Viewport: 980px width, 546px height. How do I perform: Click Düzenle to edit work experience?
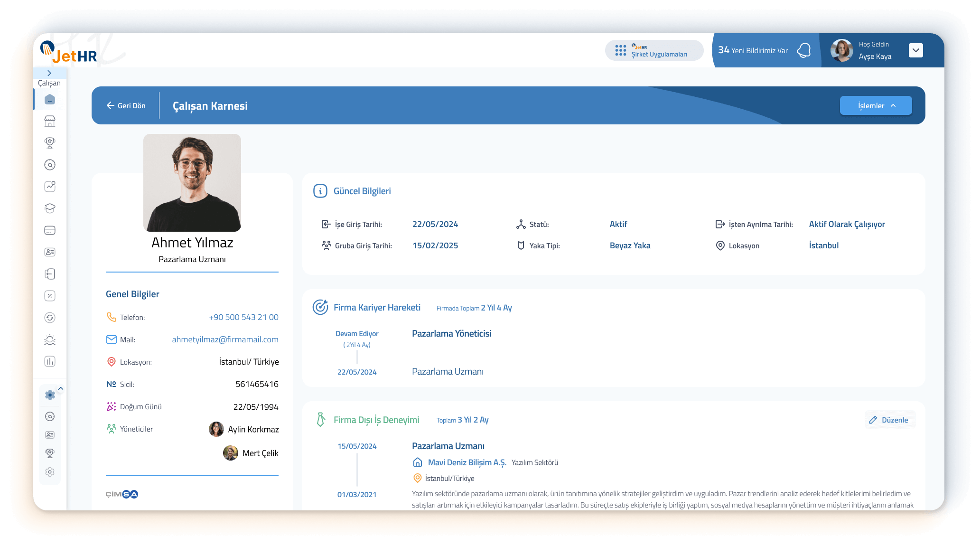(x=889, y=420)
